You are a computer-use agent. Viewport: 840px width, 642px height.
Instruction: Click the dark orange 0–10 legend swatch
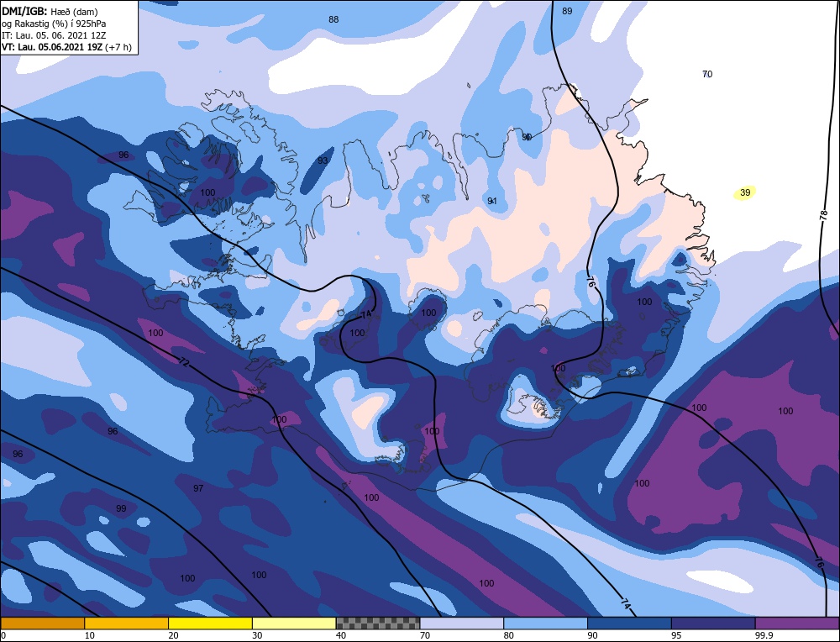pyautogui.click(x=42, y=624)
